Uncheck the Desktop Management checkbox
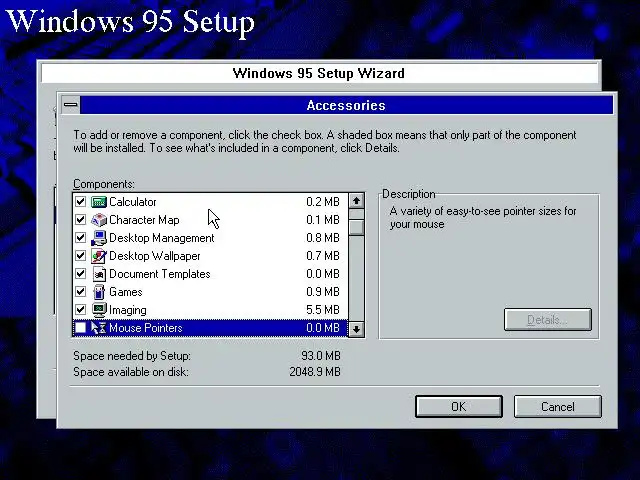This screenshot has height=480, width=640. coord(80,238)
